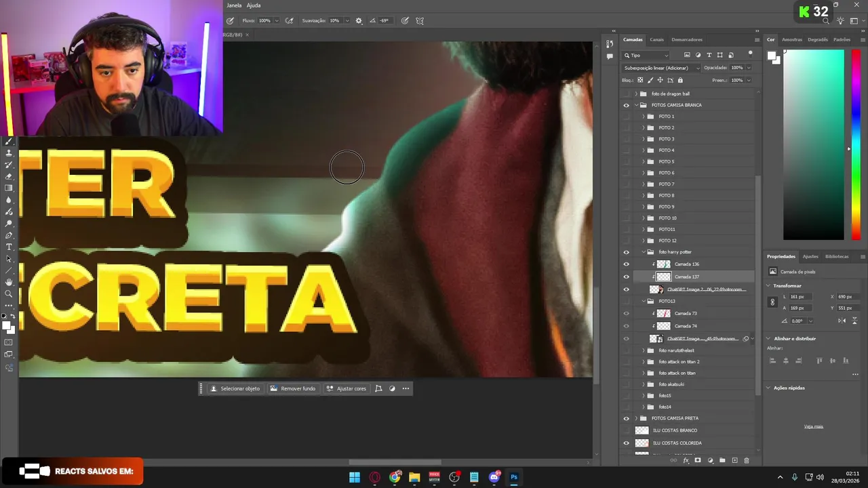
Task: Hide the FOTOS CAMISA BRANCA group
Action: (626, 105)
